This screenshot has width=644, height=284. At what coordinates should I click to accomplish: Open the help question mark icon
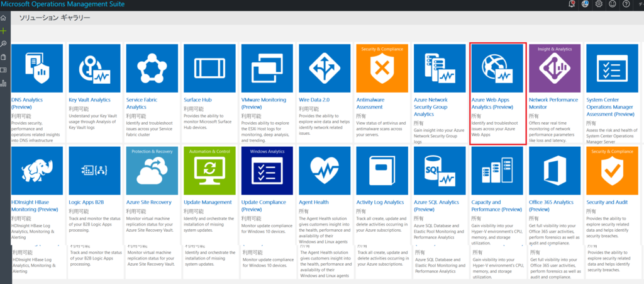[626, 4]
